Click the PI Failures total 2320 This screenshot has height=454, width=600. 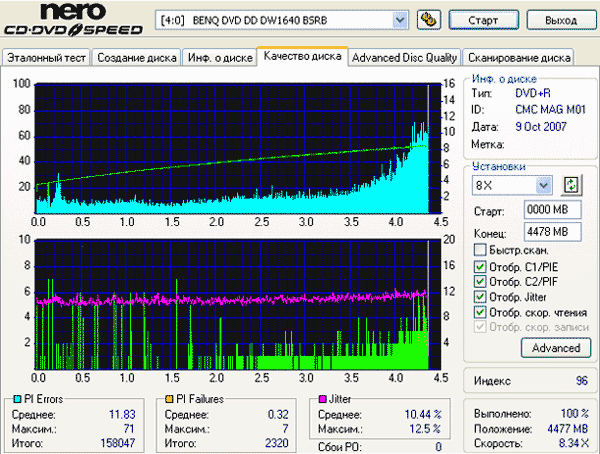pos(277,443)
